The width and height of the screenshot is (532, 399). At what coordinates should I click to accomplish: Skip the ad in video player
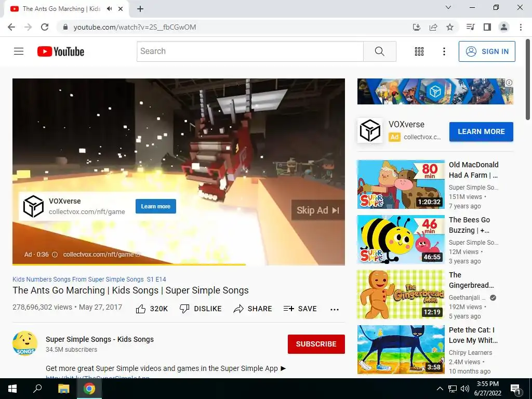coord(318,210)
